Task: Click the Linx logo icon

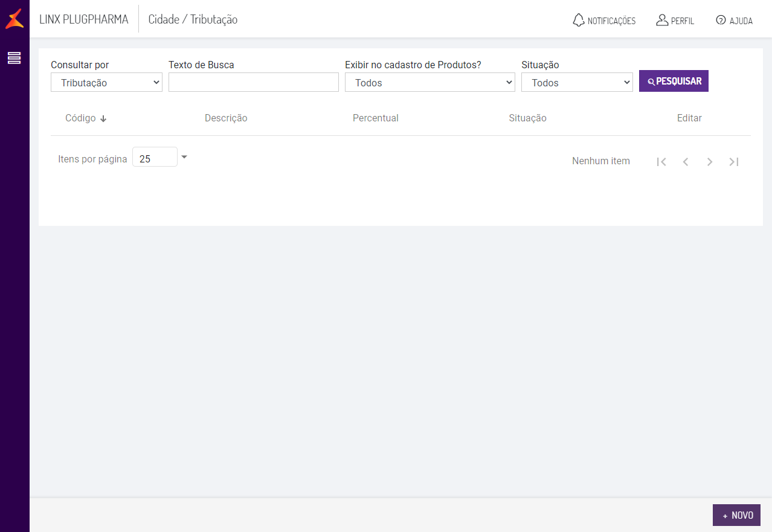Action: click(x=14, y=19)
